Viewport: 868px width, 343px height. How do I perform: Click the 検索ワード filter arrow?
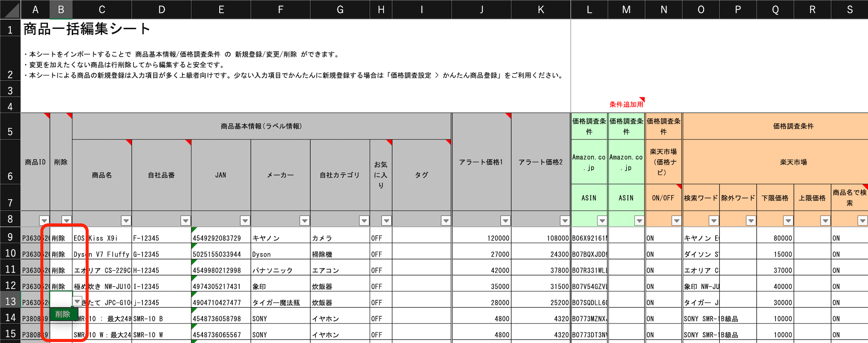coord(713,220)
